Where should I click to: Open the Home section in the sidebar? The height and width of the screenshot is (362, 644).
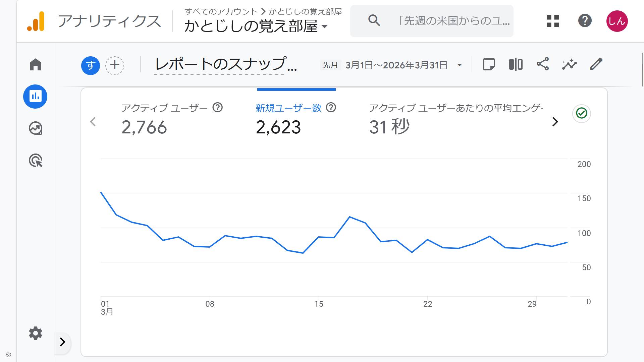[x=35, y=64]
